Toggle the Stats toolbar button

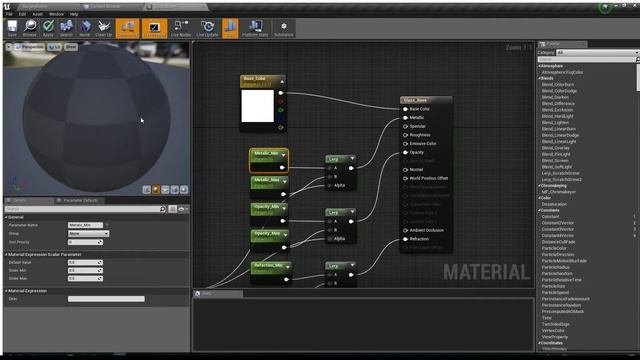pos(230,28)
